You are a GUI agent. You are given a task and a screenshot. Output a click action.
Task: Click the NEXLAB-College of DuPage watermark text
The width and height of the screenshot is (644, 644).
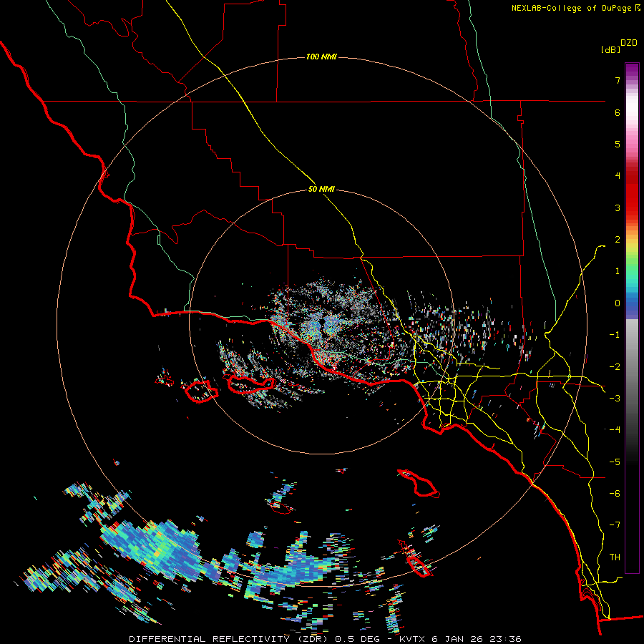pos(575,8)
